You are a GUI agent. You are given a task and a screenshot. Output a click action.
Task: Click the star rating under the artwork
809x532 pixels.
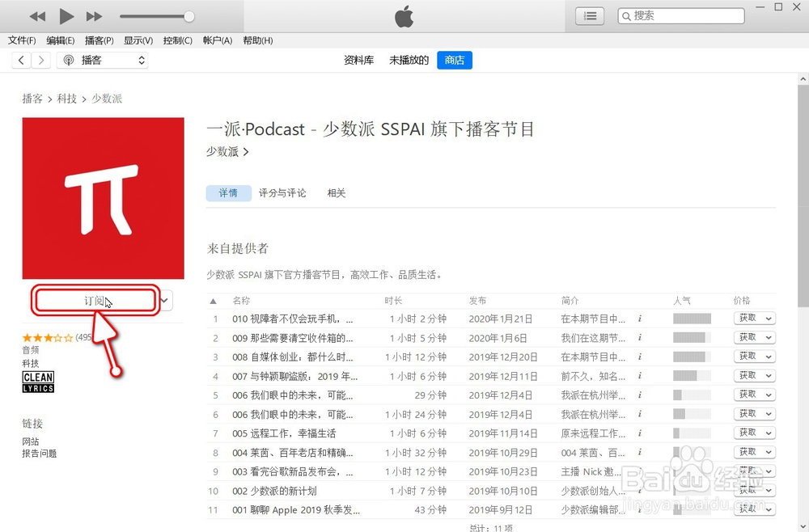tap(48, 338)
